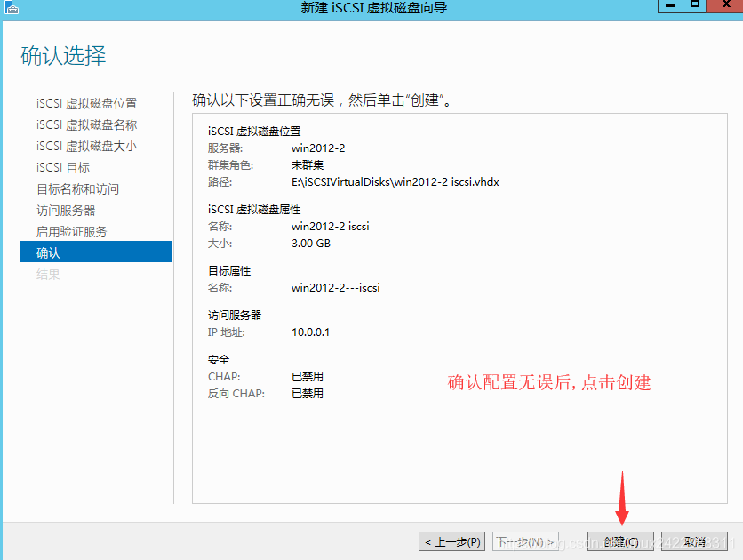Minimize the iSCSI wizard window
Screen dimensions: 743x560
click(670, 5)
